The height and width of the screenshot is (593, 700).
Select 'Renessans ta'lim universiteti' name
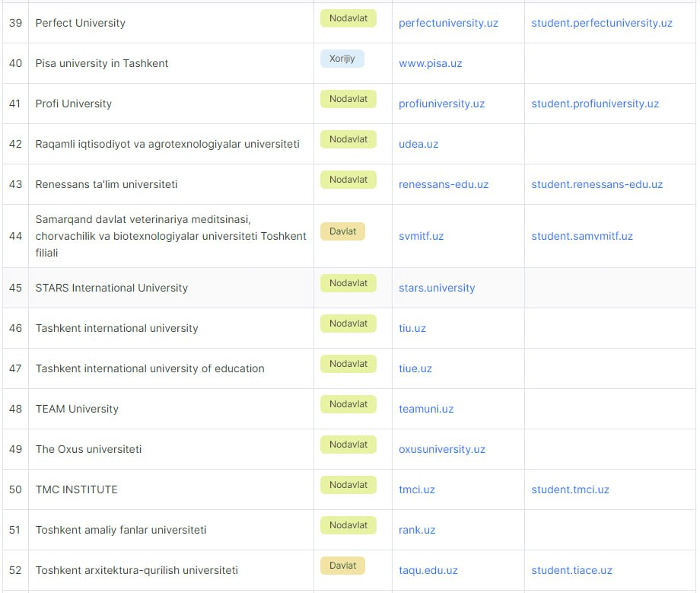pos(107,184)
